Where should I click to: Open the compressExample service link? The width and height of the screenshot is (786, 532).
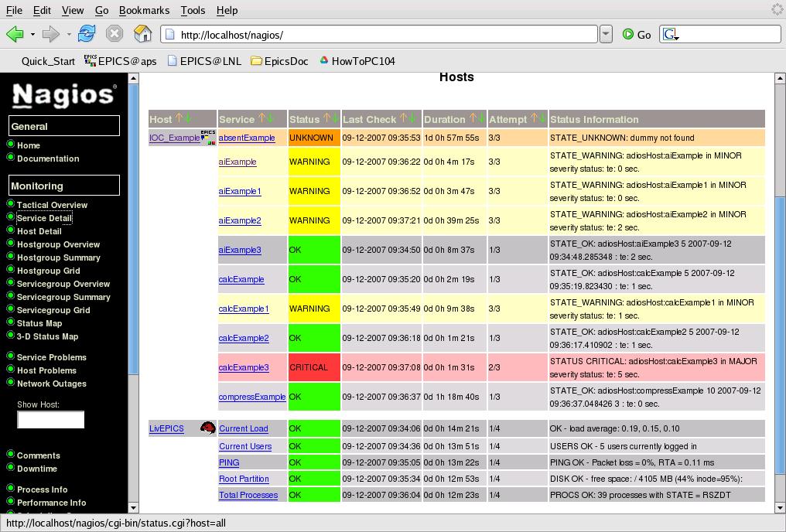point(252,397)
